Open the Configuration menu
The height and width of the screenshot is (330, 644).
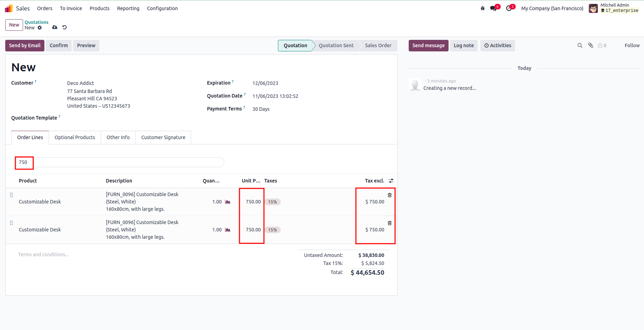pos(162,8)
